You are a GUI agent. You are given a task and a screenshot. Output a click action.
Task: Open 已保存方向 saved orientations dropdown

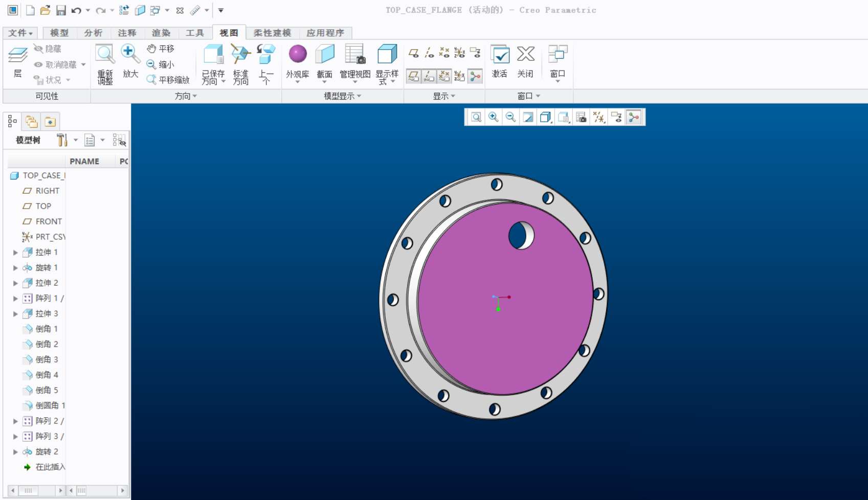[x=213, y=64]
